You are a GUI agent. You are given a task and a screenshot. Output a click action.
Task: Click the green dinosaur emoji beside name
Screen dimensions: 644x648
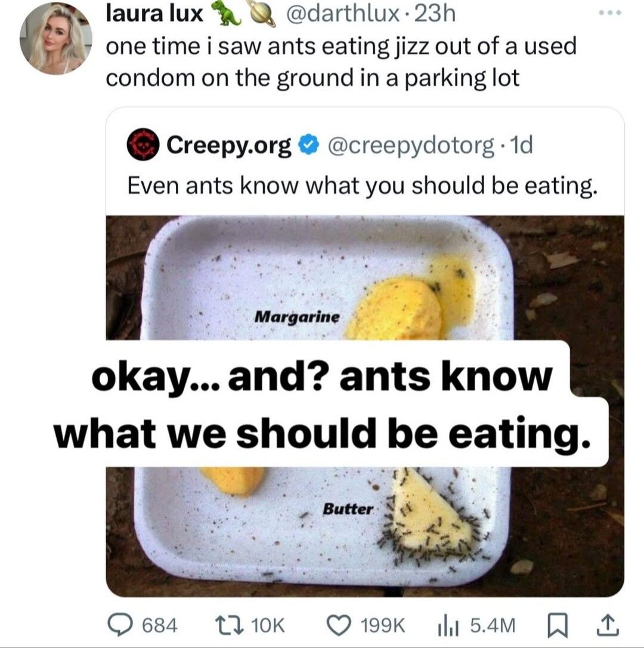point(227,14)
